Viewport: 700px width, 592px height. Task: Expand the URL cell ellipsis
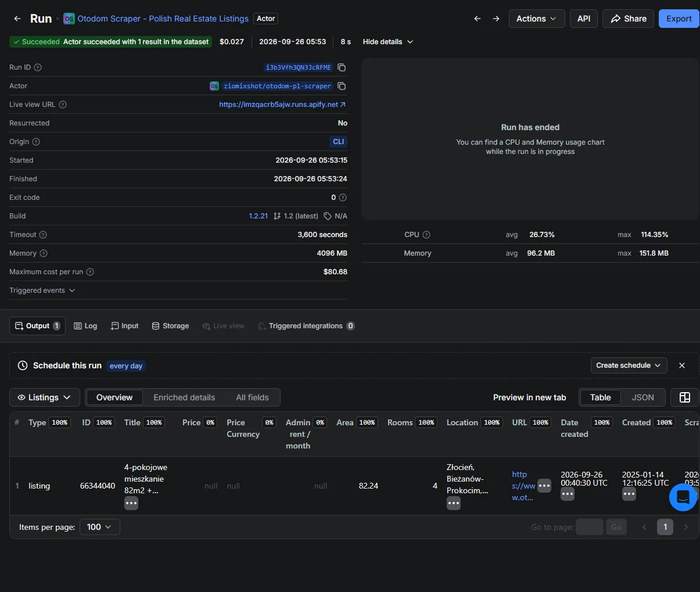544,486
